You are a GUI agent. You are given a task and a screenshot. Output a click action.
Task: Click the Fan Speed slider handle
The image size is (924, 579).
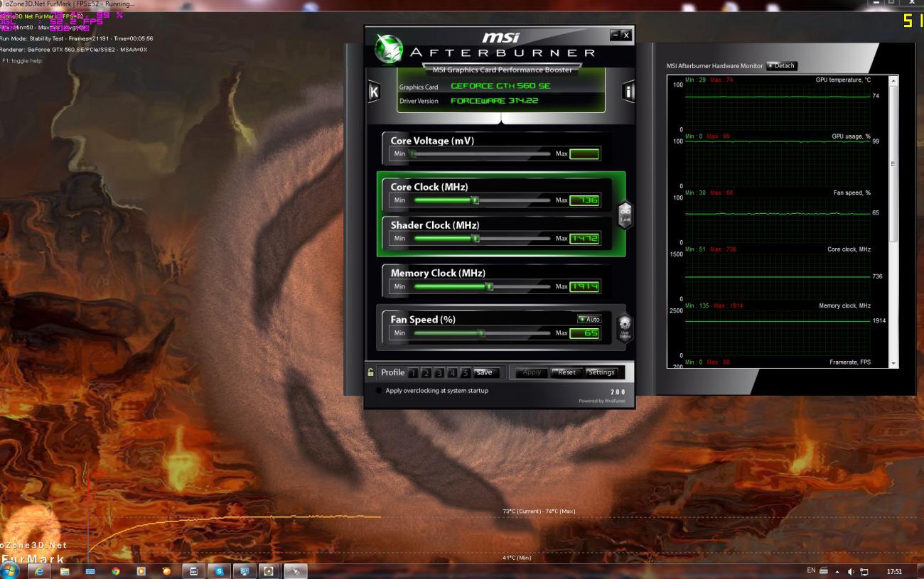pos(481,332)
